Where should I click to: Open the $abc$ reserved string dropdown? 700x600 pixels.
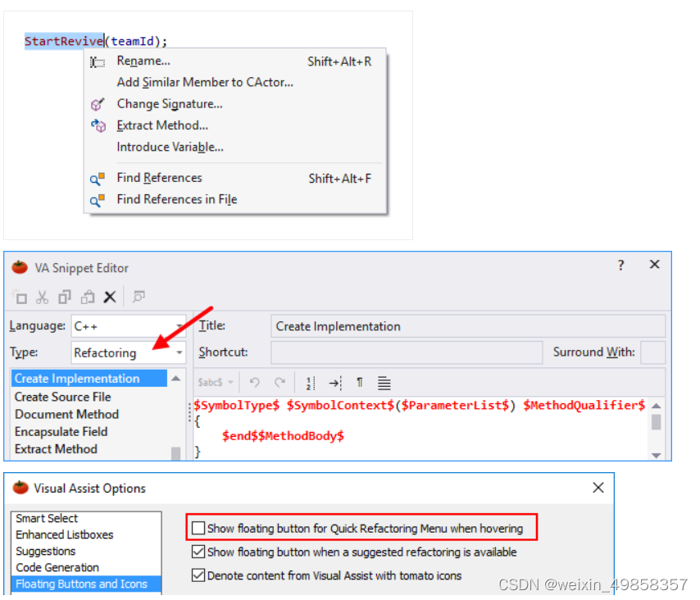pos(216,383)
